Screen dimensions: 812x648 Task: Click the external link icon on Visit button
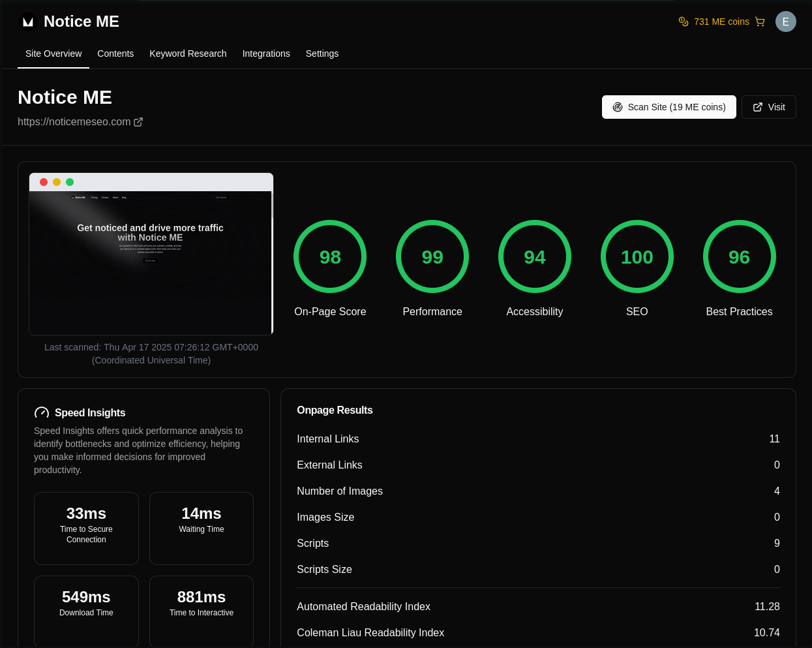point(757,107)
